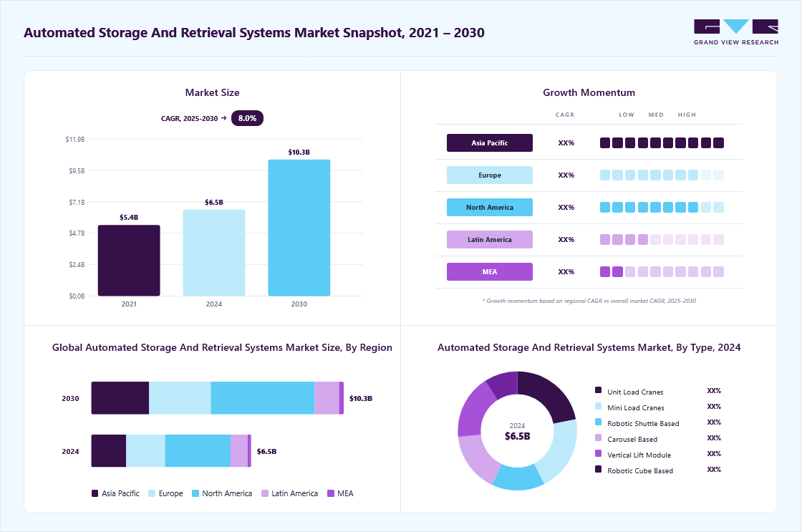Click the Latin America legend swatch below bars
The width and height of the screenshot is (802, 532).
[265, 493]
